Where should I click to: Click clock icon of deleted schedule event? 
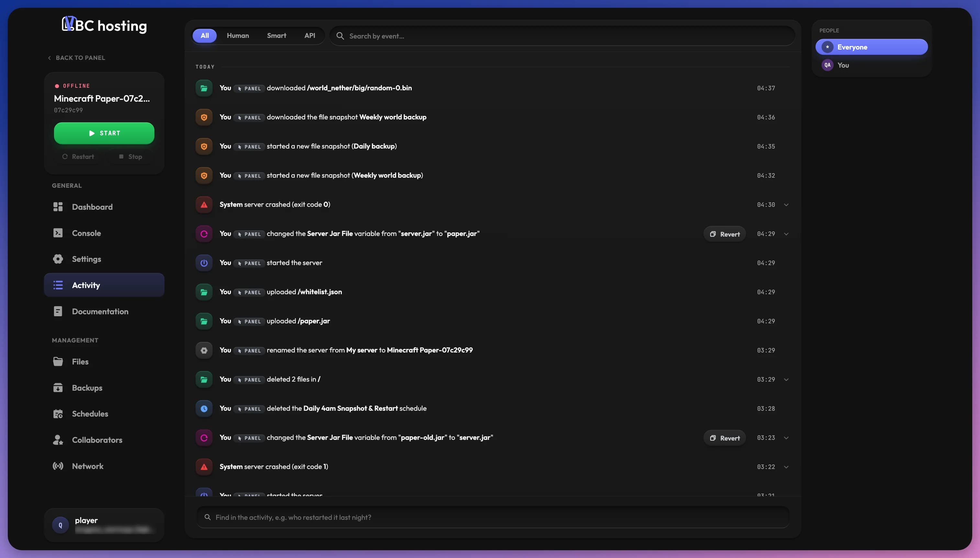204,408
